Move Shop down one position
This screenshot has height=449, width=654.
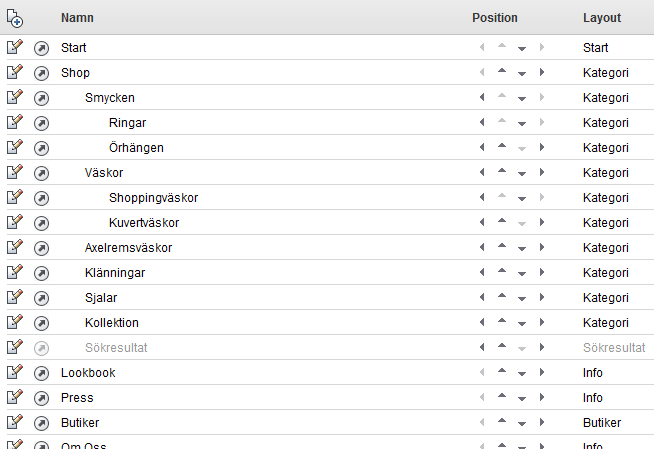pos(521,74)
